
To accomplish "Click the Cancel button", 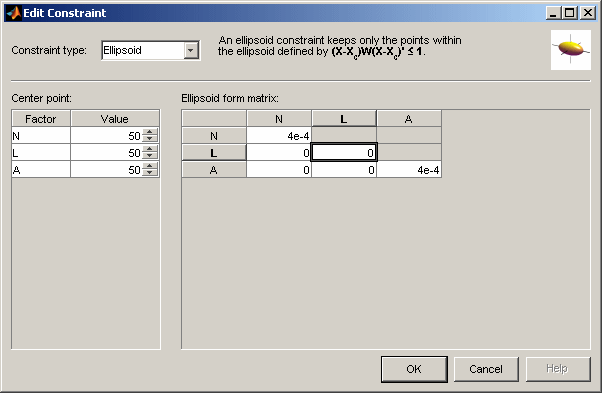I will [486, 369].
